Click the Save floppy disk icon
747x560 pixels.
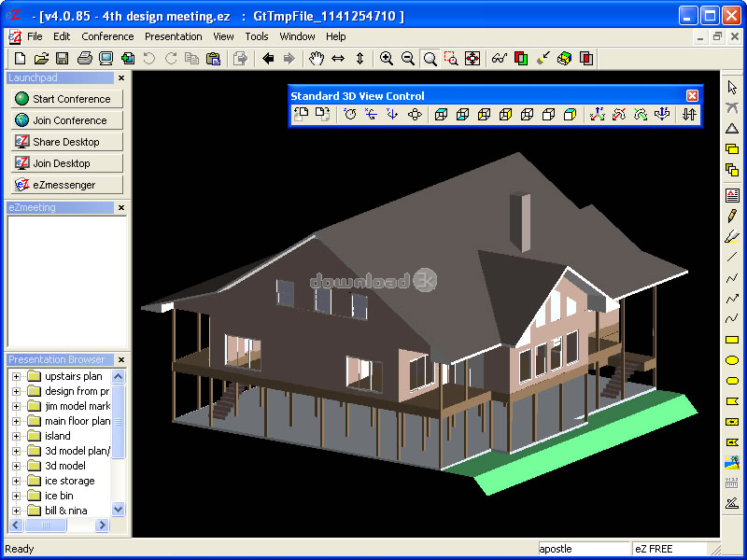(63, 58)
